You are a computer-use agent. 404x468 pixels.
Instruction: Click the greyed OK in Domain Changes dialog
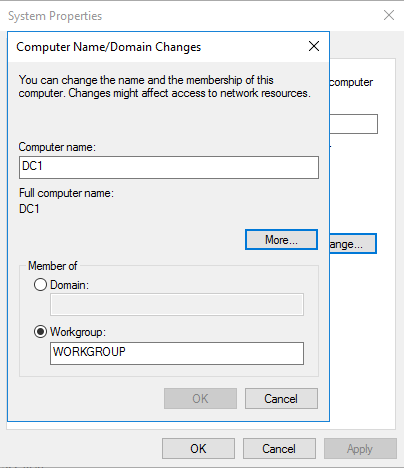(200, 398)
